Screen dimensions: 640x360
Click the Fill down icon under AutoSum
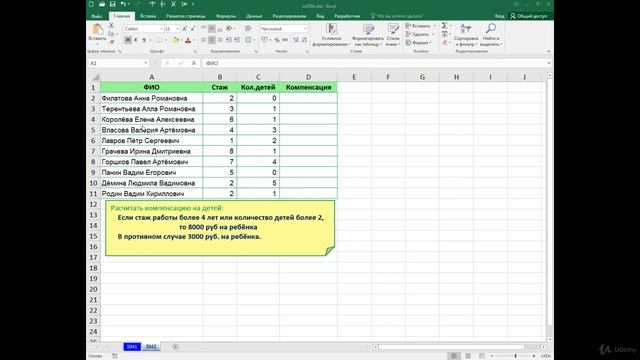445,34
